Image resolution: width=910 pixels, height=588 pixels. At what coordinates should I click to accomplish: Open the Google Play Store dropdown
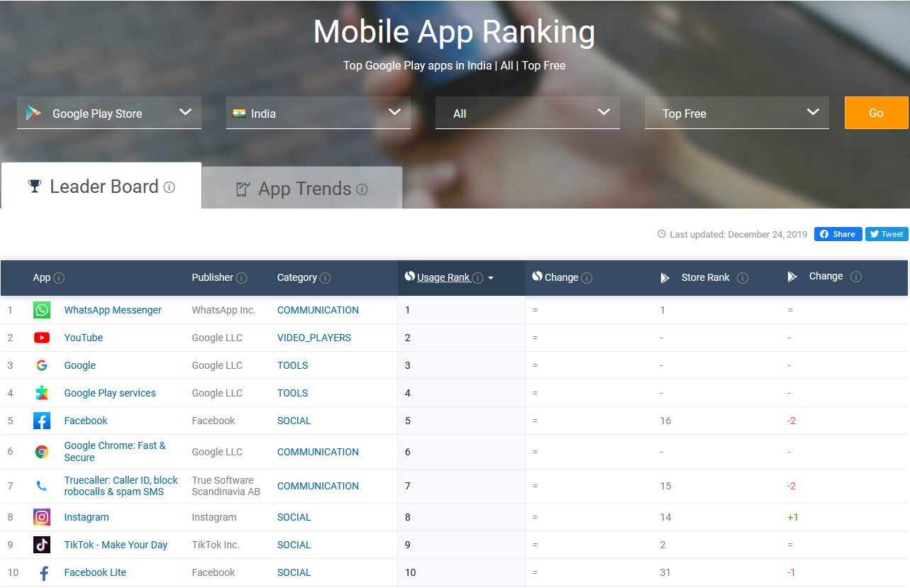coord(109,113)
